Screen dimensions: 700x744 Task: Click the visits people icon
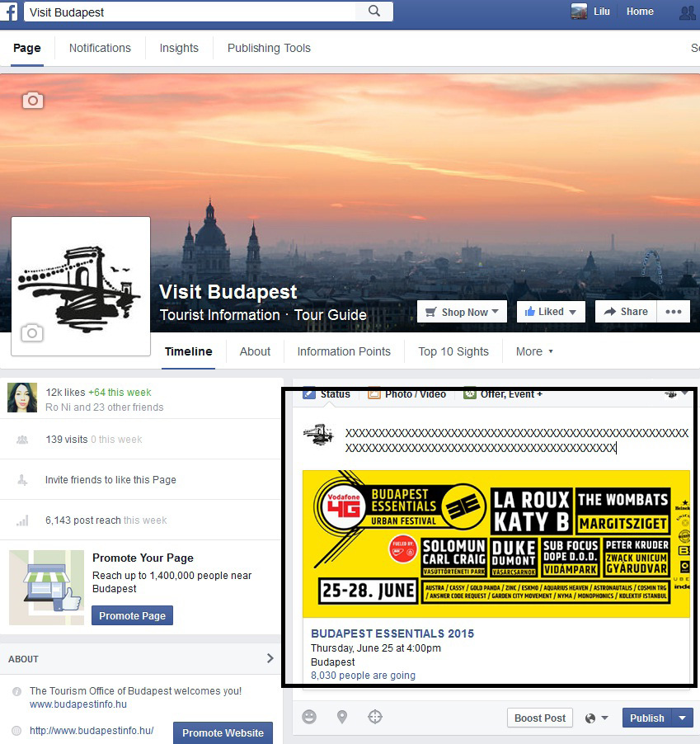(22, 440)
